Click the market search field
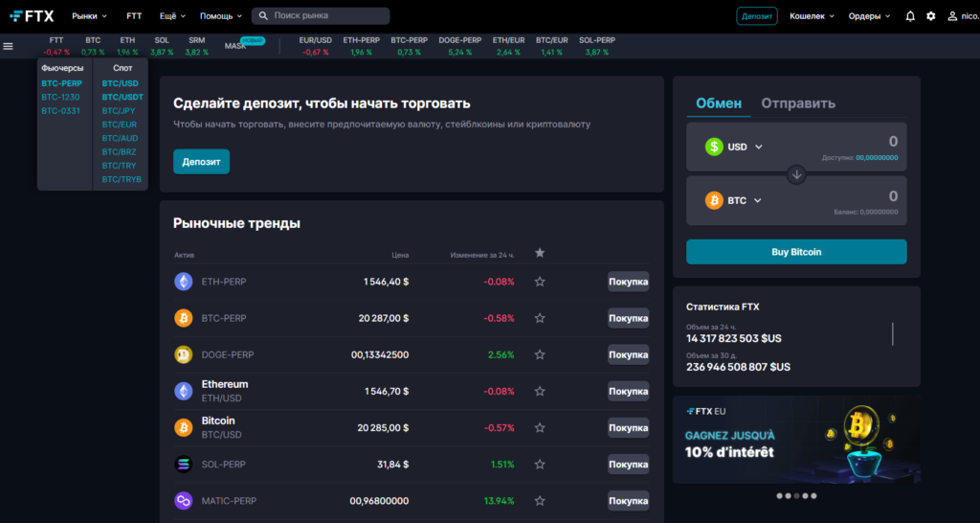Image resolution: width=980 pixels, height=523 pixels. (321, 15)
